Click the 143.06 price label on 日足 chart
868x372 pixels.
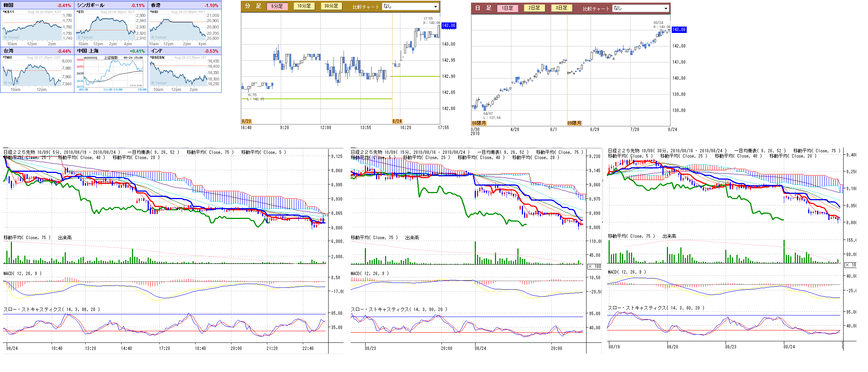click(679, 30)
